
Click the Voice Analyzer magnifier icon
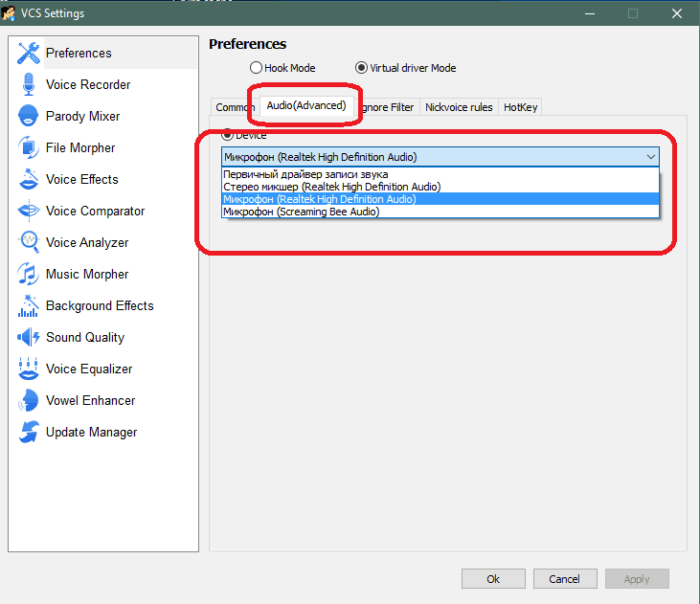tap(29, 242)
